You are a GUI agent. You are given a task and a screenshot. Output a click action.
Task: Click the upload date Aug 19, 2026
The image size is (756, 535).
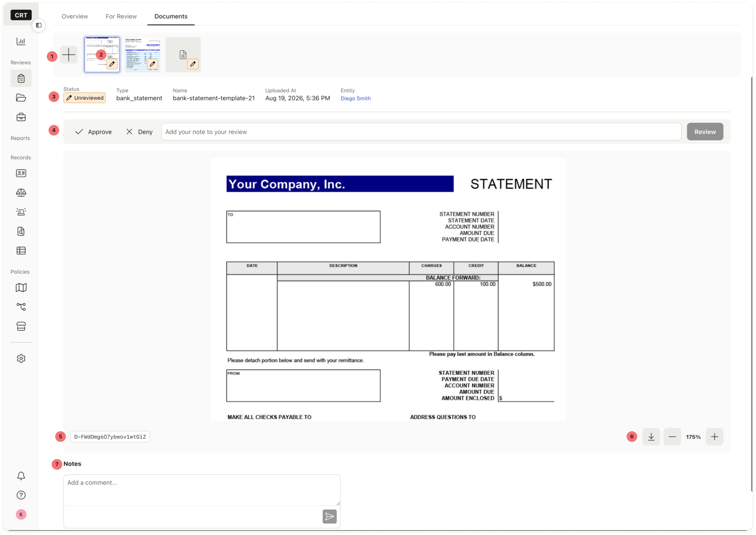(298, 98)
